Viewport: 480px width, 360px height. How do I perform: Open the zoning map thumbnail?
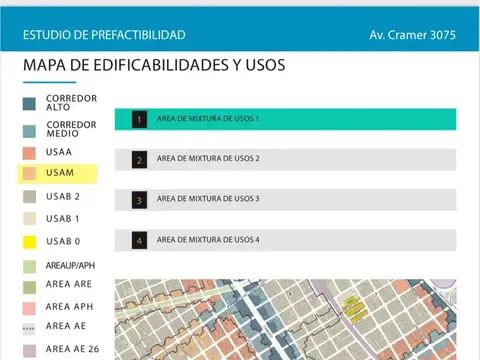coord(285,319)
